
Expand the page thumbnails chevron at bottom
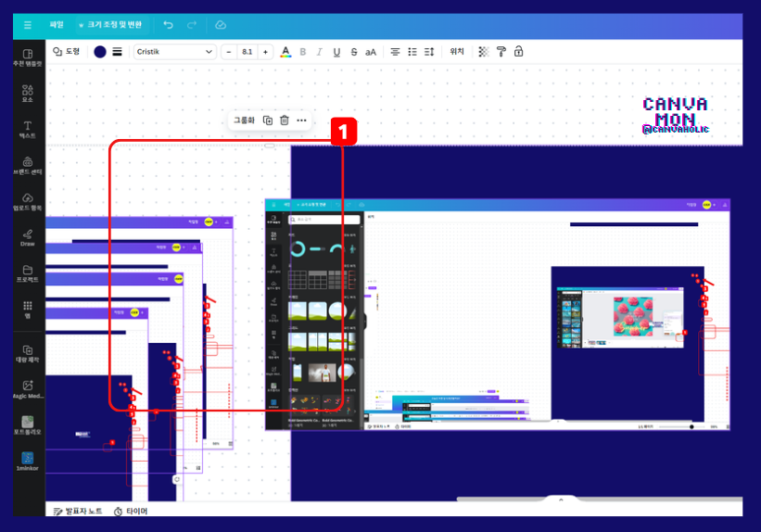pyautogui.click(x=561, y=500)
